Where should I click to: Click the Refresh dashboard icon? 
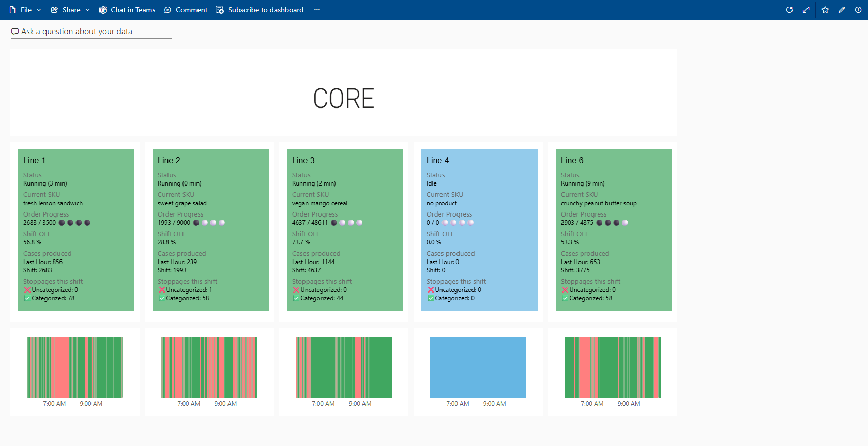click(x=789, y=10)
